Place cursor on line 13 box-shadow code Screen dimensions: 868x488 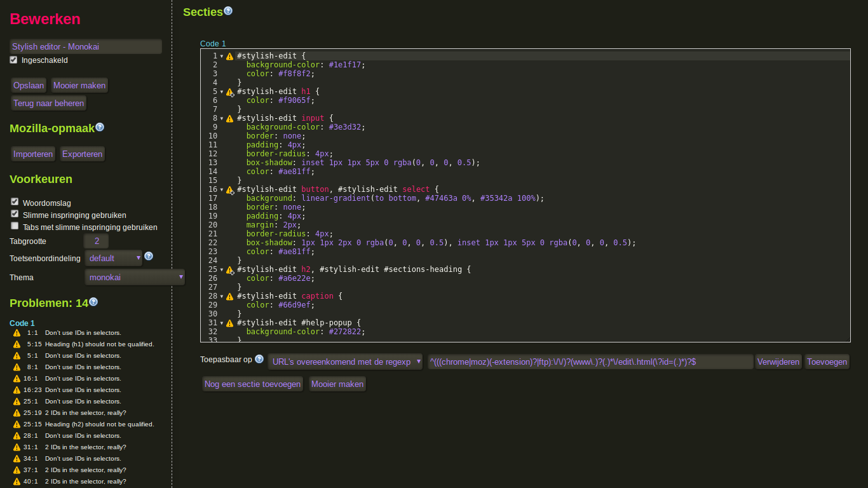pyautogui.click(x=363, y=163)
